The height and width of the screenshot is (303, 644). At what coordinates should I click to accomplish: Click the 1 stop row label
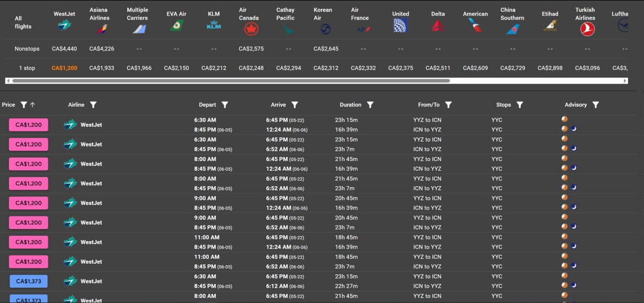tap(27, 68)
